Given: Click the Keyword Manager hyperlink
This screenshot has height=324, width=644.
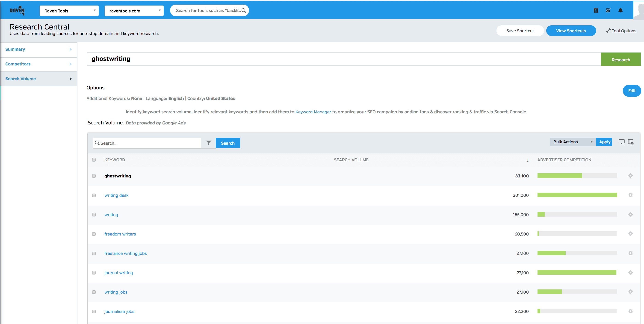Looking at the screenshot, I should coord(313,112).
